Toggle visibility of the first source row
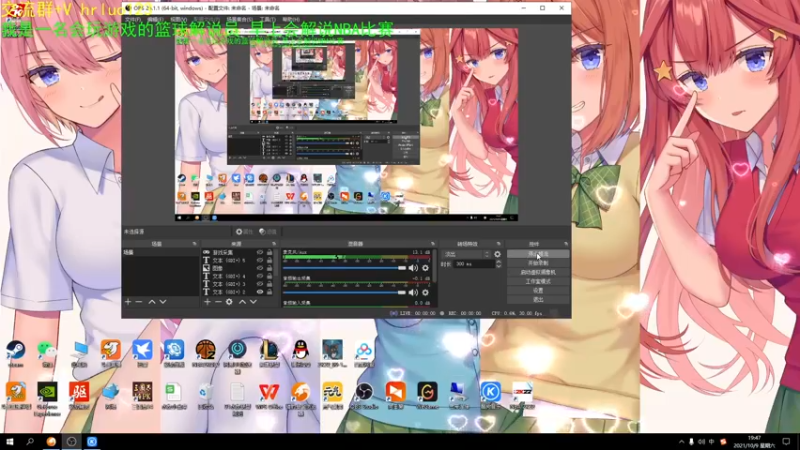This screenshot has height=450, width=800. point(260,253)
